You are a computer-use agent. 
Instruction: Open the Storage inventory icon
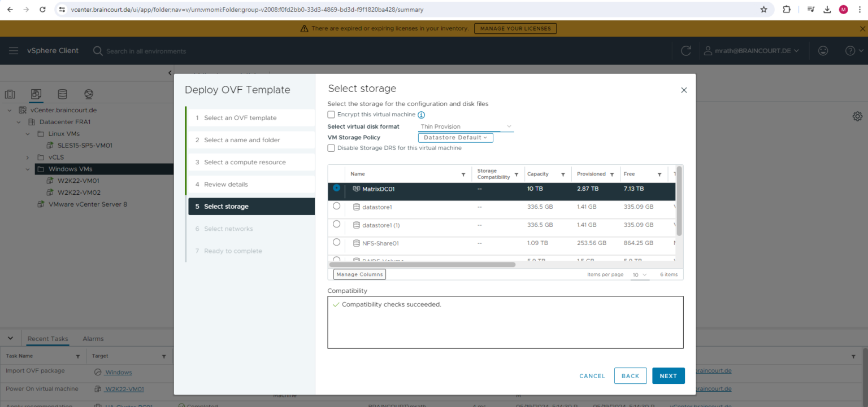(62, 94)
